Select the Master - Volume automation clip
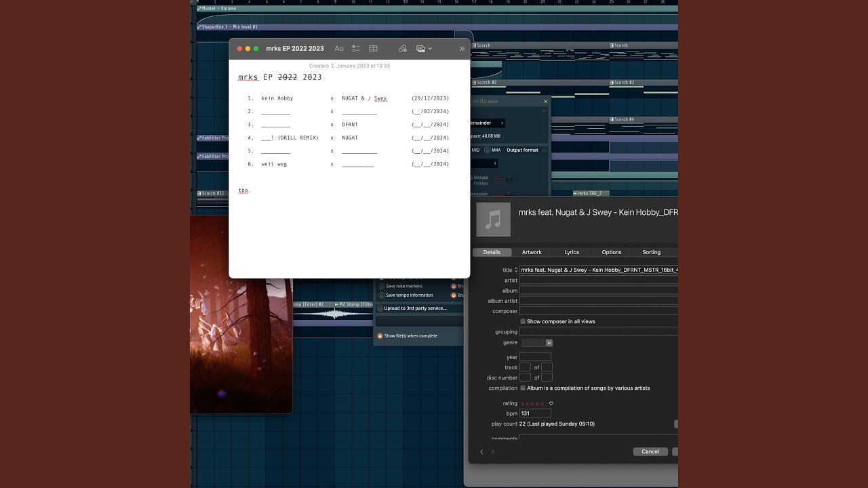The image size is (868, 488). [437, 9]
